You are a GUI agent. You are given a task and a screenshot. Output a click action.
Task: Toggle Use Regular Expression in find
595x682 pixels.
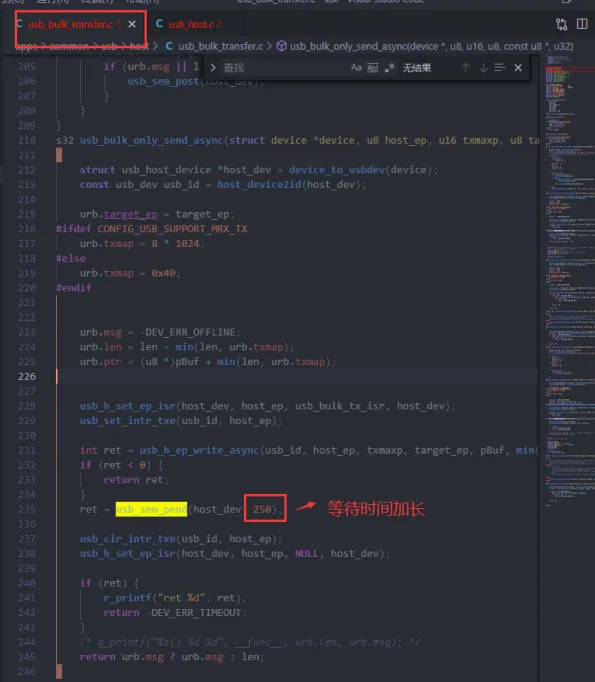point(389,67)
